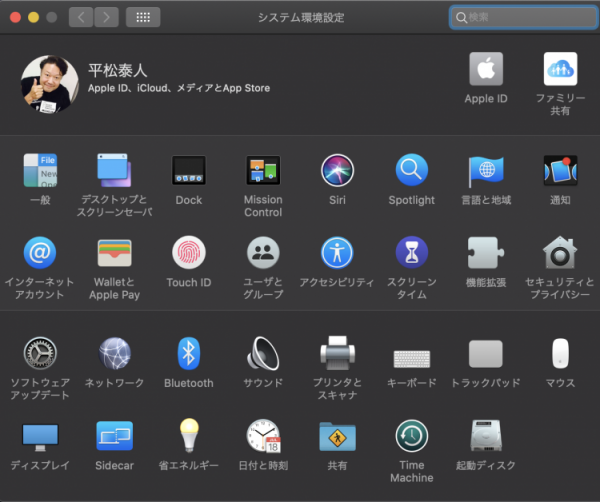Click the back navigation arrow
The image size is (600, 502).
(81, 17)
